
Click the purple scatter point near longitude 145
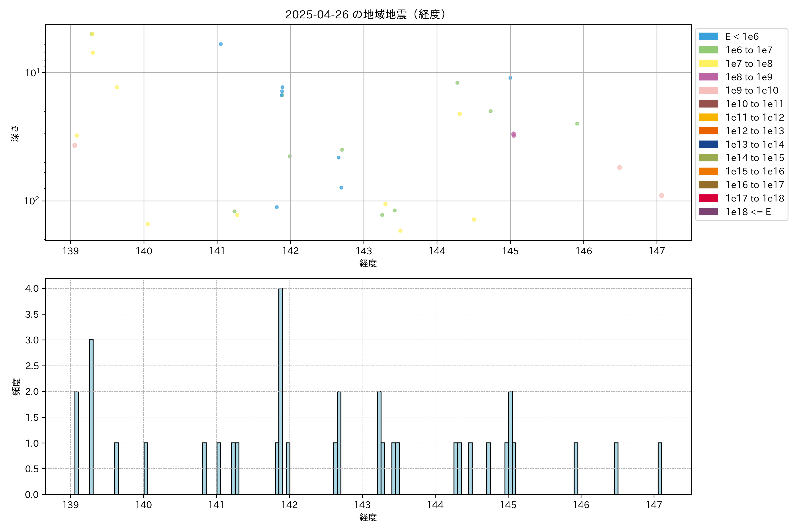[x=513, y=135]
